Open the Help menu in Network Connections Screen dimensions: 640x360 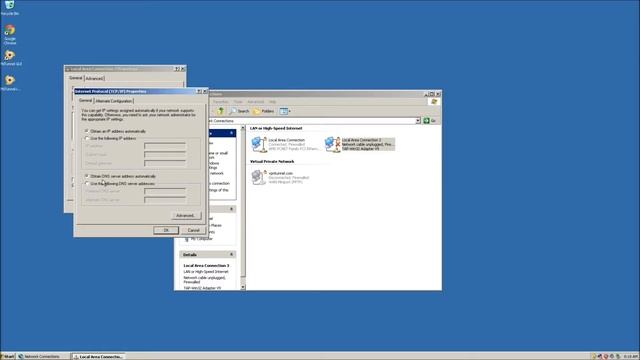pos(272,102)
